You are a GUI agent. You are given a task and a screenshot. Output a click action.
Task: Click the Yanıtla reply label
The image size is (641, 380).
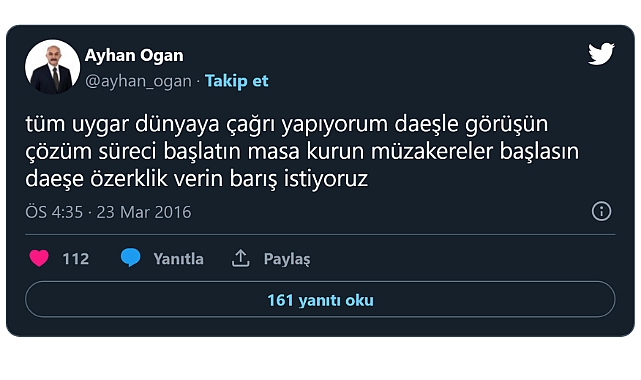pos(178,259)
